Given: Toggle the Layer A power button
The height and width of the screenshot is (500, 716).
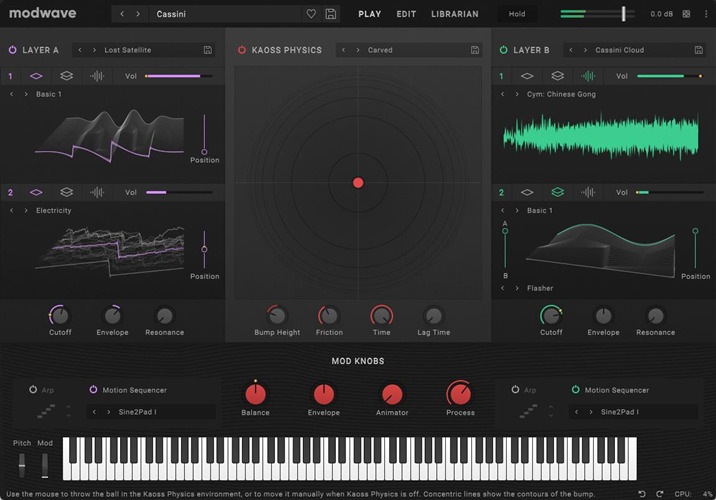Looking at the screenshot, I should point(12,50).
